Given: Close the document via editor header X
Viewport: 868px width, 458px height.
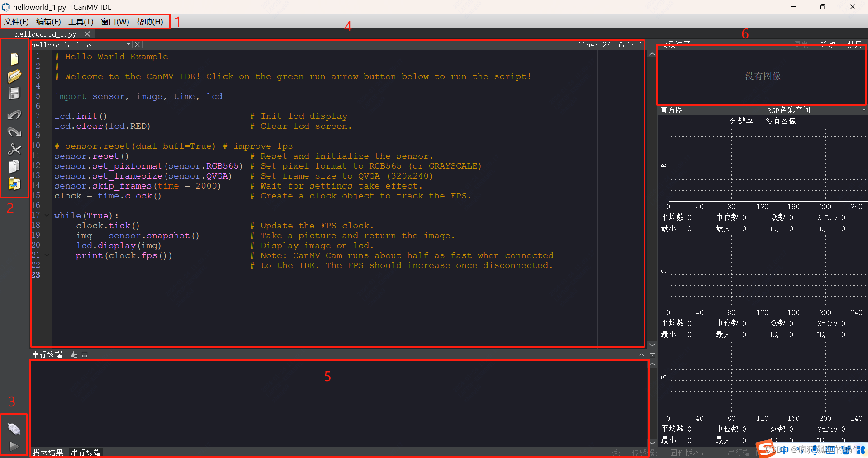Looking at the screenshot, I should [138, 45].
